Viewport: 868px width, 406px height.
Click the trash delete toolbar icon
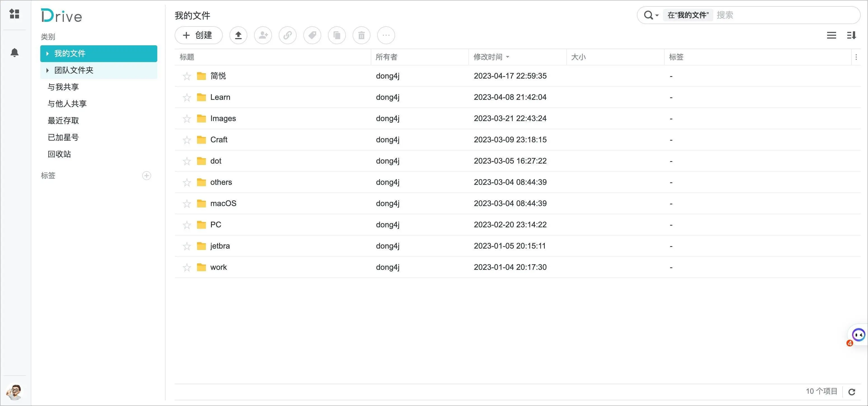361,35
